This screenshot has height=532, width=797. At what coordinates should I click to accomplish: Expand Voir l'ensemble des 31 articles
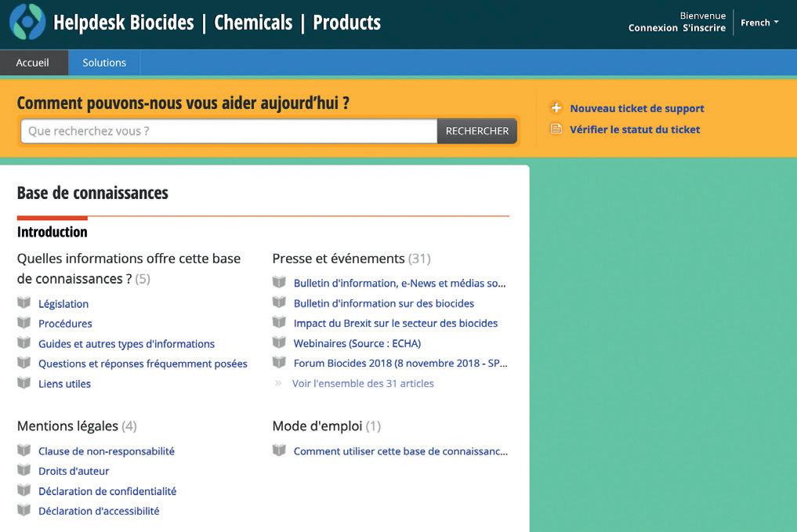click(x=362, y=383)
